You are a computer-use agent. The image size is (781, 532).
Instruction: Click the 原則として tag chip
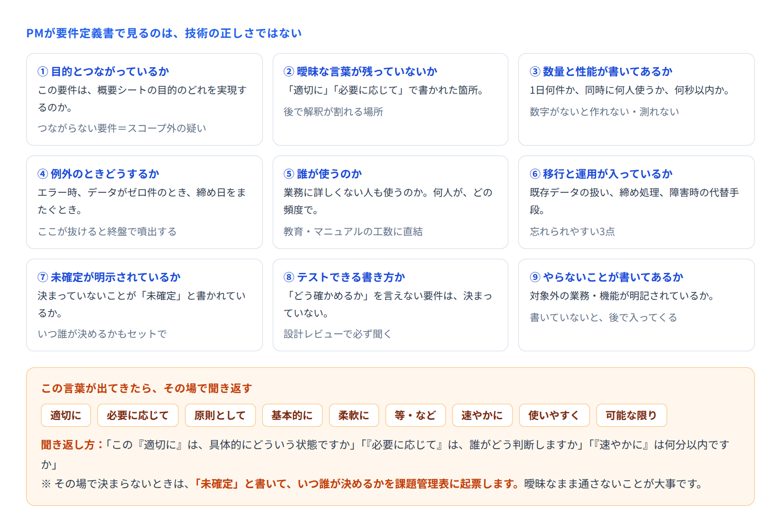(220, 415)
